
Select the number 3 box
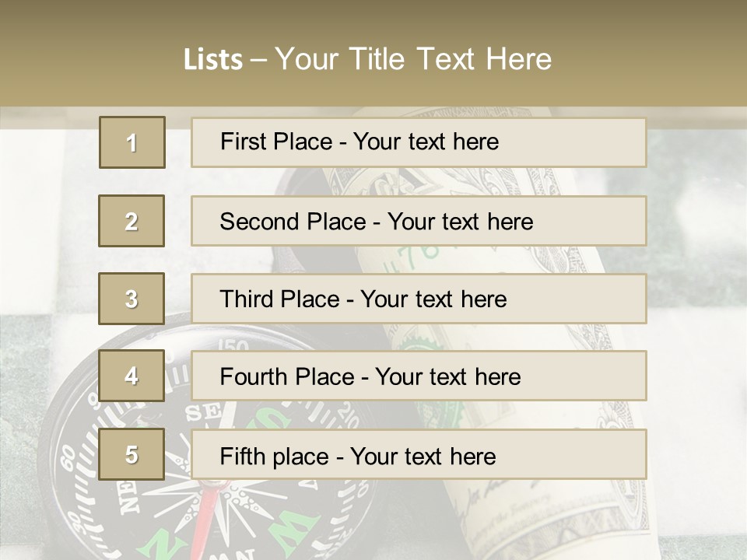132,299
